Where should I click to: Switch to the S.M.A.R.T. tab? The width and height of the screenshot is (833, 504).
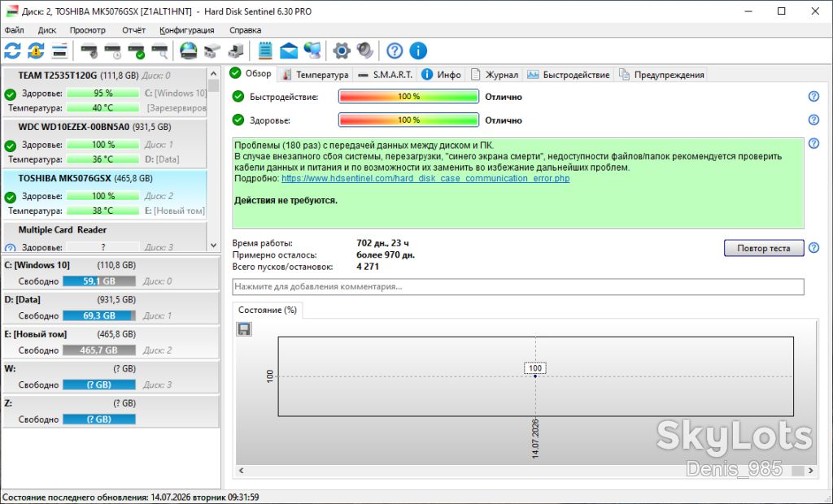(x=386, y=75)
